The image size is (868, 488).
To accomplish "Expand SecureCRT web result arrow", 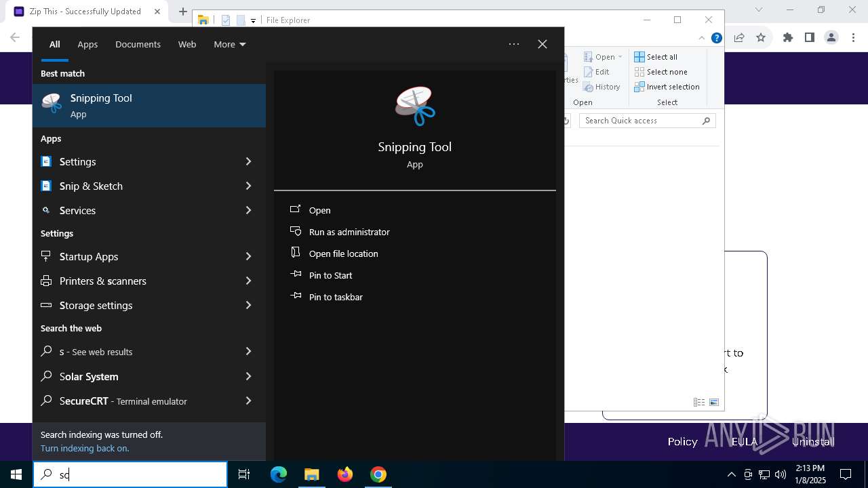I will [x=248, y=401].
